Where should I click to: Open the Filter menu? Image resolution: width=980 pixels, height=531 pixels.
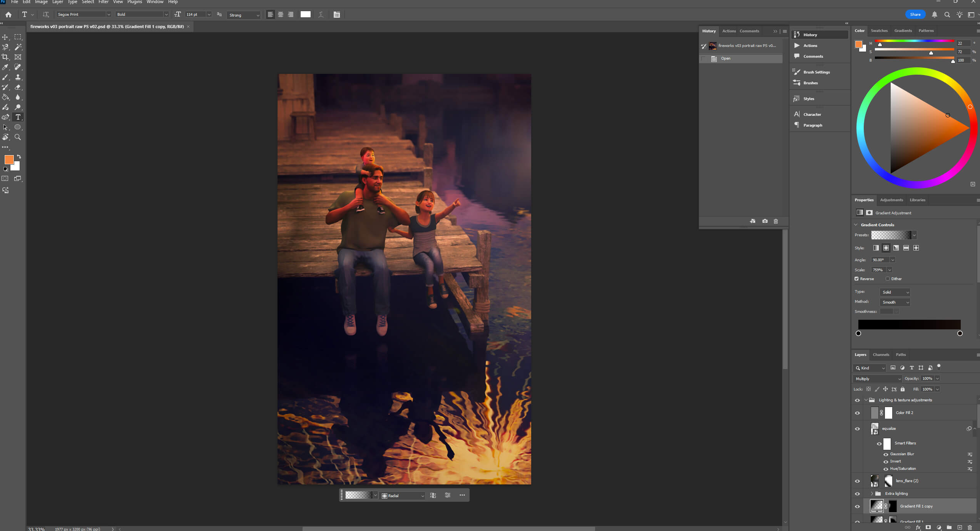[x=103, y=2]
